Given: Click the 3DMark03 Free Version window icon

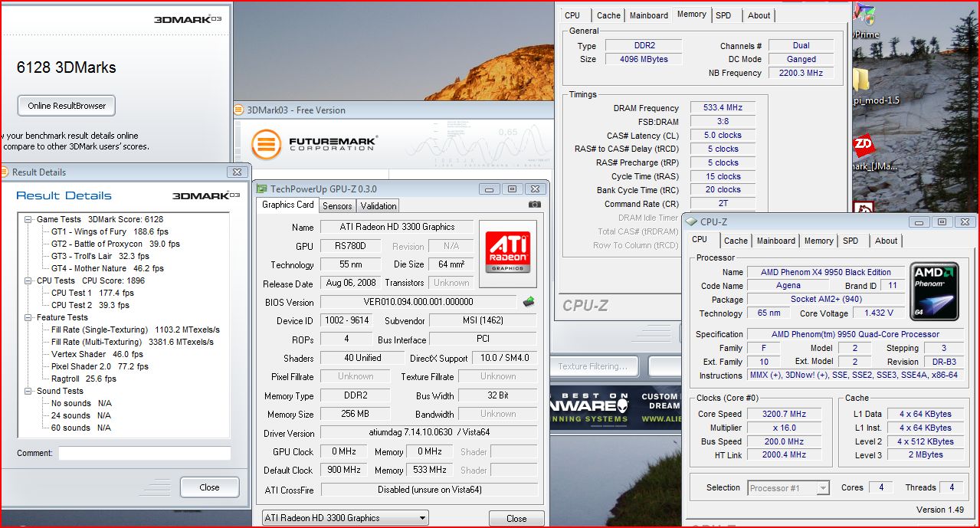Looking at the screenshot, I should pyautogui.click(x=240, y=110).
